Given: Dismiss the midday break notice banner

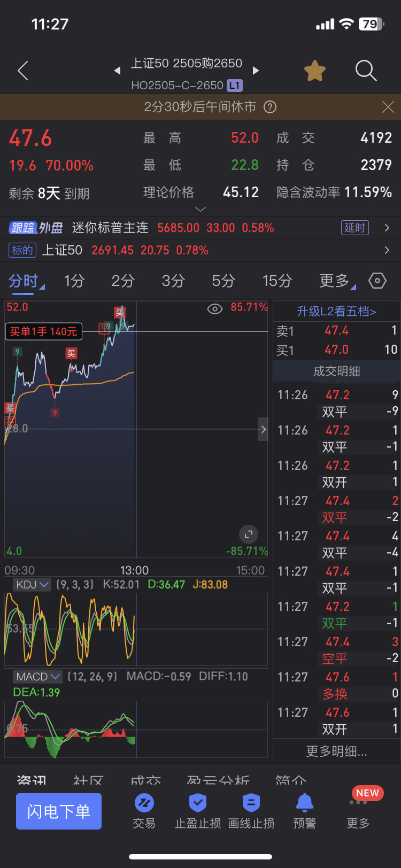Looking at the screenshot, I should click(388, 107).
